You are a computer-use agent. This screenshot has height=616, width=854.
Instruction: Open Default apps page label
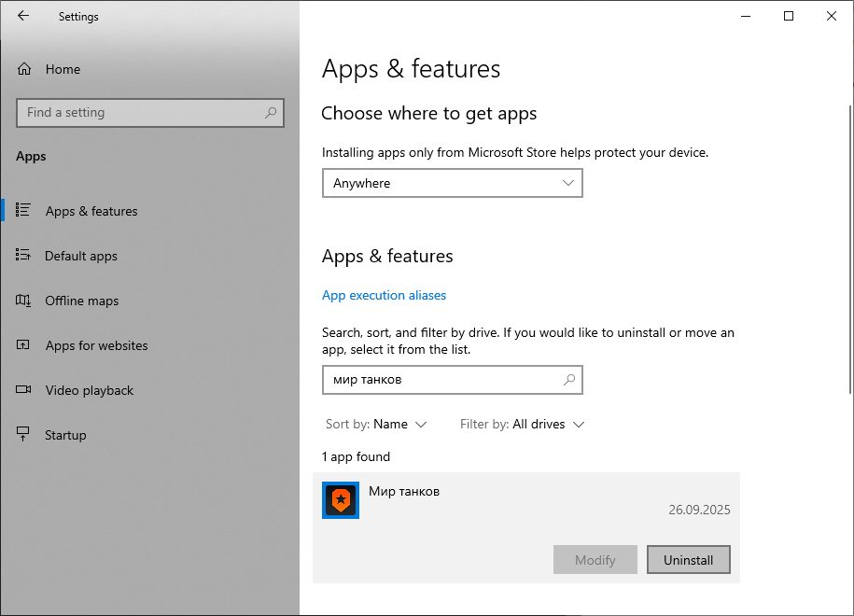pos(81,256)
